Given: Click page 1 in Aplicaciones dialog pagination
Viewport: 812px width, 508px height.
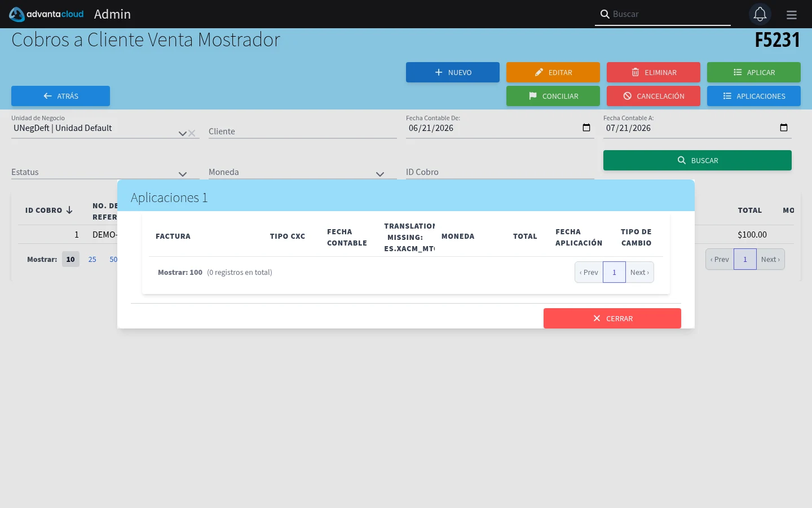Looking at the screenshot, I should coord(614,272).
